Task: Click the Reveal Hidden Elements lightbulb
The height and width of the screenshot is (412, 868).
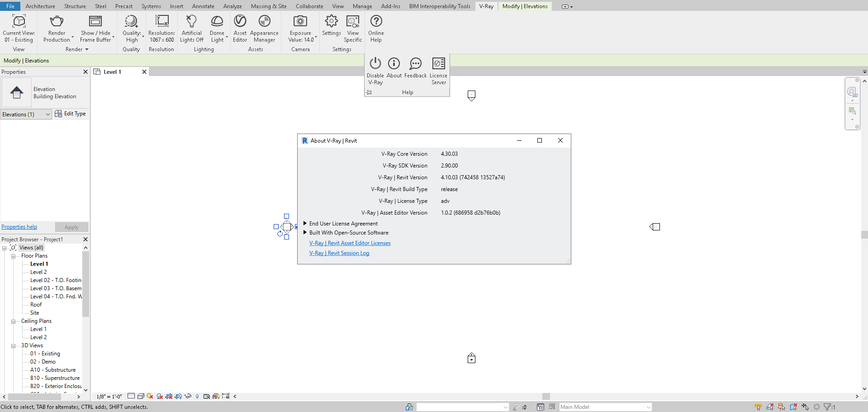Action: coord(197,396)
